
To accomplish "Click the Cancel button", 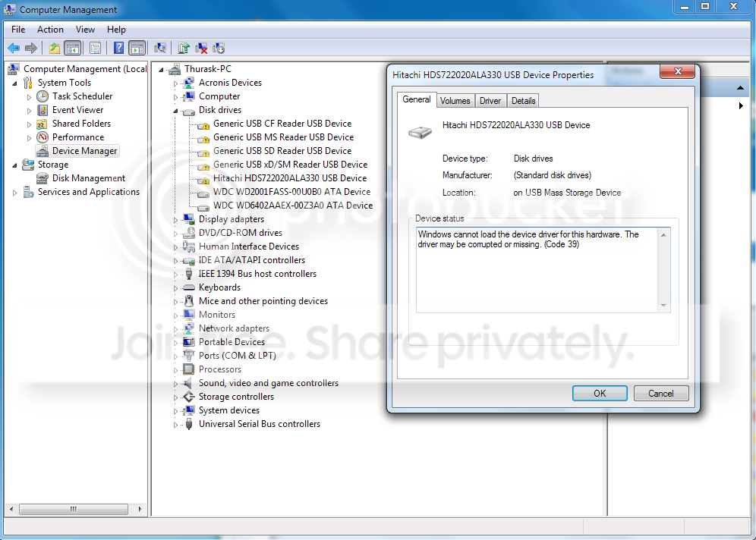I will coord(660,393).
